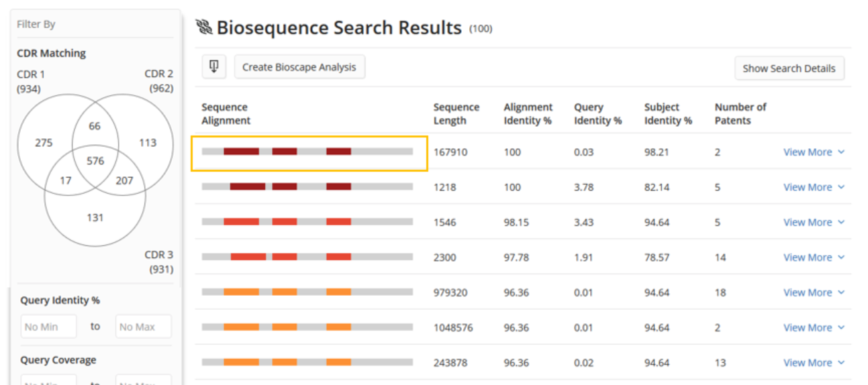Click the Query Identity No Max field

click(x=143, y=327)
